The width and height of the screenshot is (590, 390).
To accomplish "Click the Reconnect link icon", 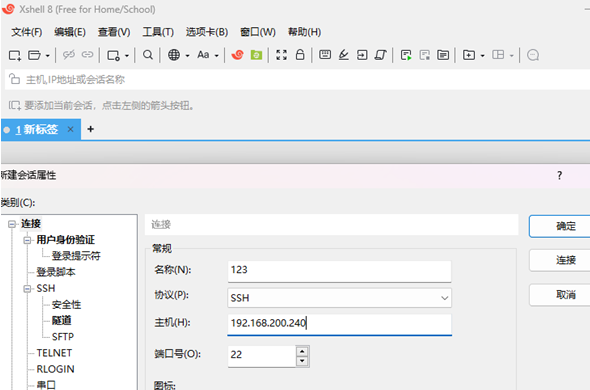I will (x=87, y=55).
